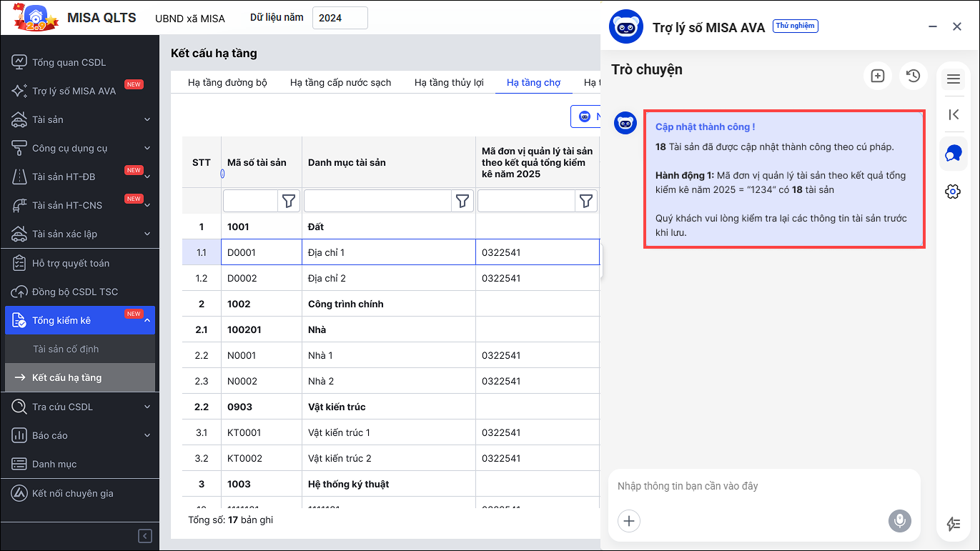Screen dimensions: 980x551
Task: Click filter icon for Danh mục tài sản column
Action: (462, 202)
